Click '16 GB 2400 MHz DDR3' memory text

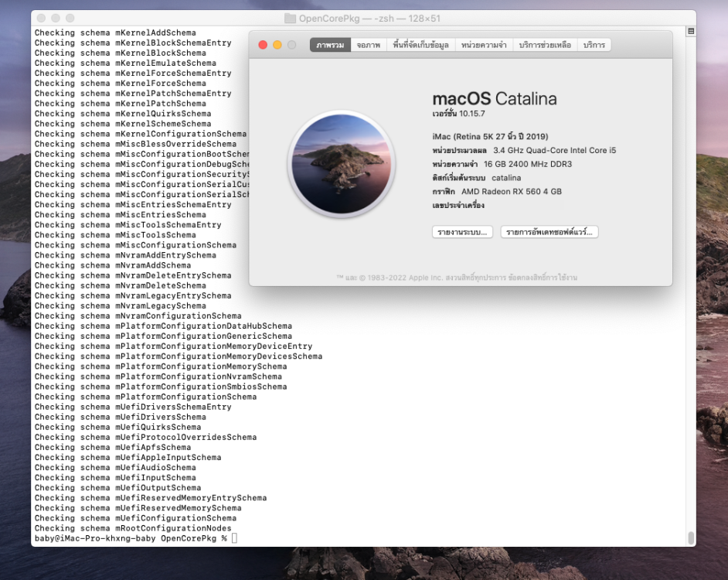tap(527, 164)
